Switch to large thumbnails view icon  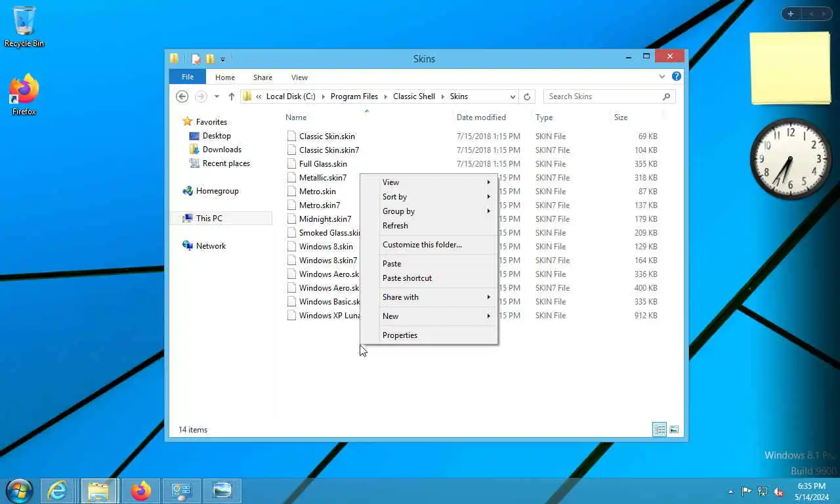click(674, 430)
